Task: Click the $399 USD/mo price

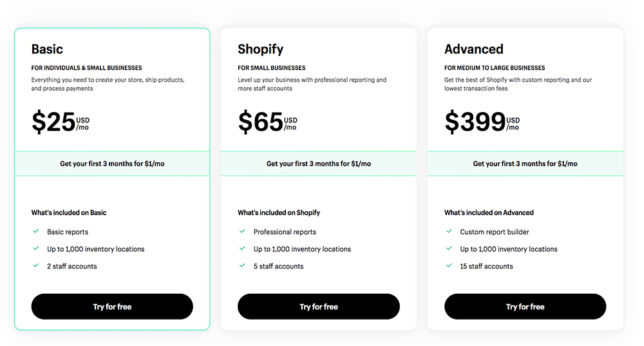Action: (x=481, y=122)
